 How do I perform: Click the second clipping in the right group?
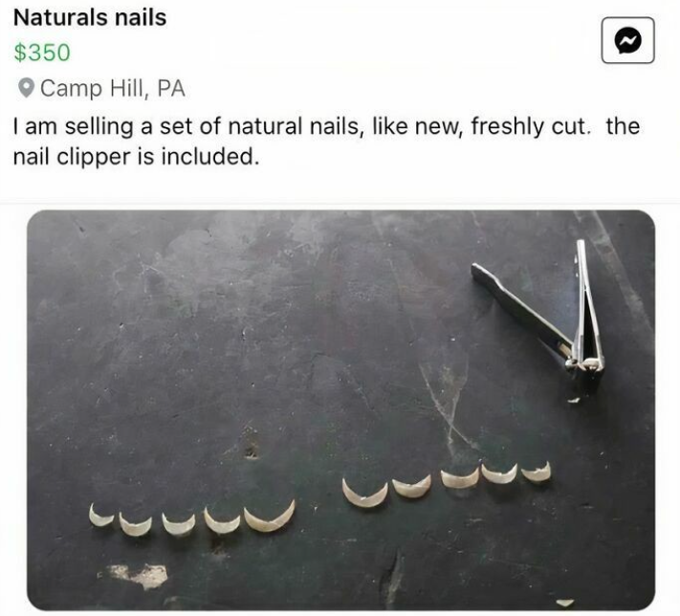tap(412, 487)
